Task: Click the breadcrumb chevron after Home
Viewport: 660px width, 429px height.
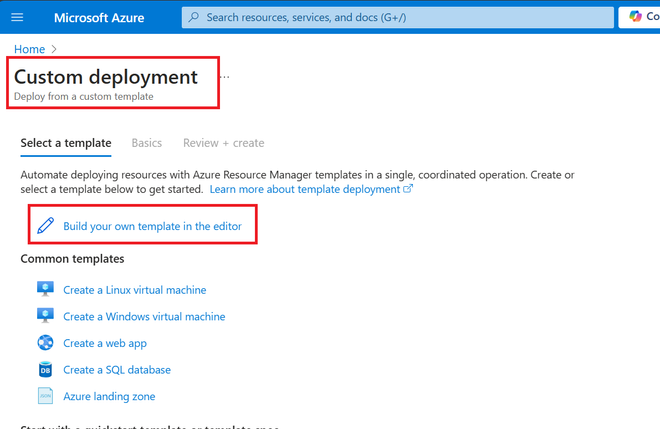Action: (x=54, y=49)
